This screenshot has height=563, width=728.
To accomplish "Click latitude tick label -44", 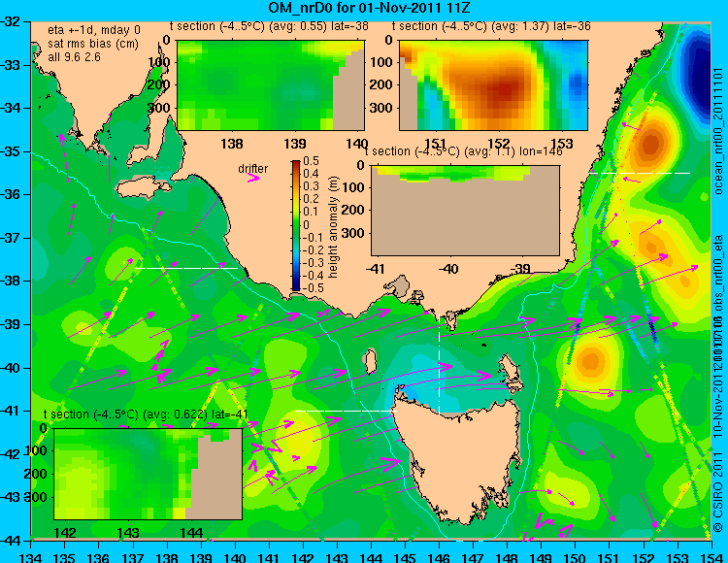I will click(13, 541).
